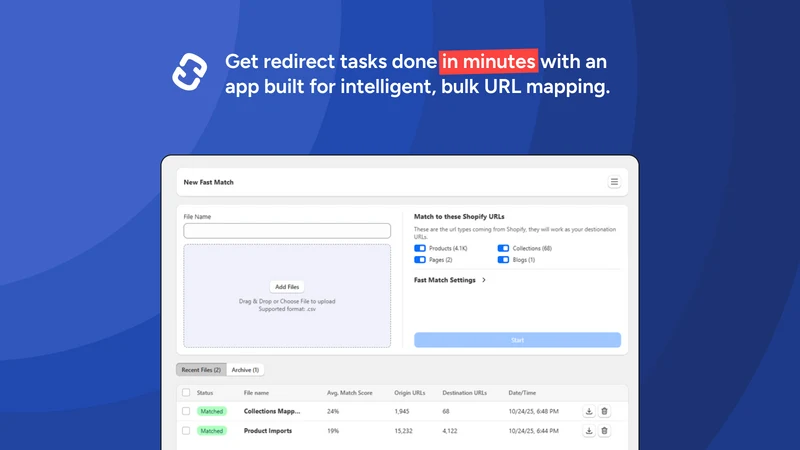
Task: Click the 10/24/25, 6:48 PM timestamp
Action: (533, 411)
